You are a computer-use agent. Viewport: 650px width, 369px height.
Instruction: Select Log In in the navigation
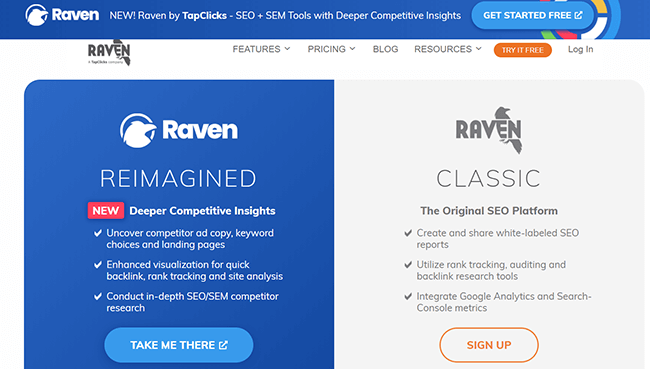(580, 49)
